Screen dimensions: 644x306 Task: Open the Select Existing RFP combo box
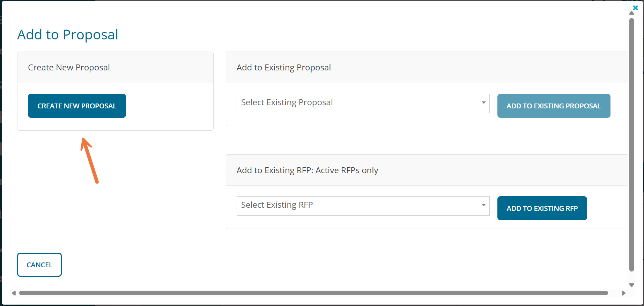[360, 206]
